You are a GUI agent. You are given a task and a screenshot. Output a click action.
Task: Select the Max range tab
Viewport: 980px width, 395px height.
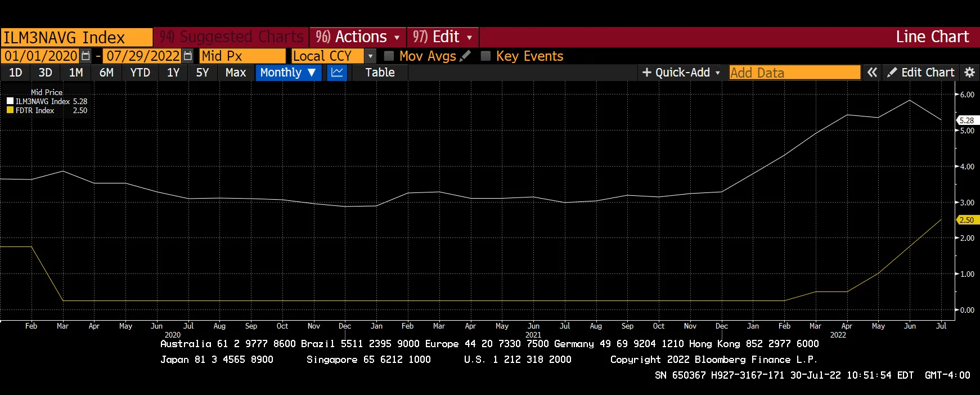pyautogui.click(x=236, y=73)
